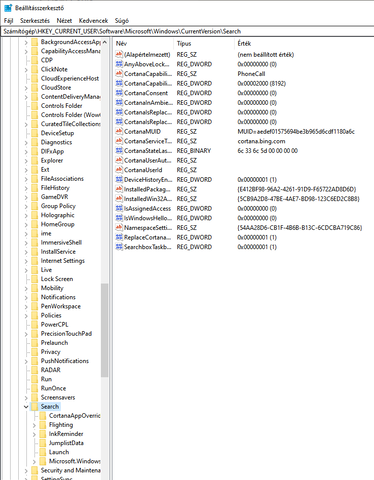Click the Típus column header
Image resolution: width=374 pixels, height=480 pixels.
click(204, 43)
